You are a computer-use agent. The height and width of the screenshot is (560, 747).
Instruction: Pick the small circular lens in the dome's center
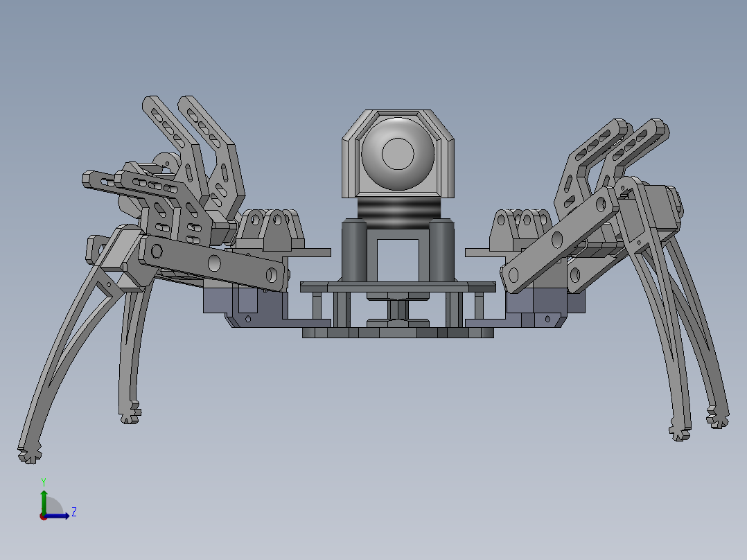[x=398, y=153]
